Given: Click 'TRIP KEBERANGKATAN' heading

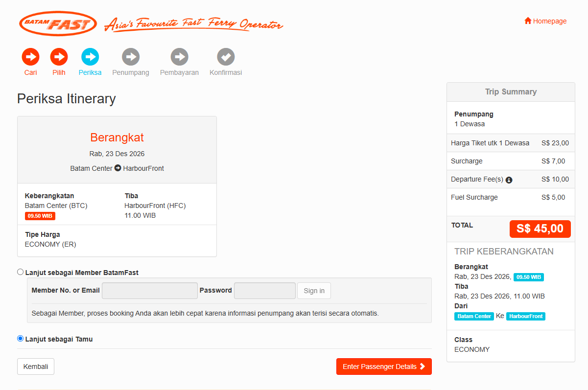Looking at the screenshot, I should pyautogui.click(x=504, y=252).
